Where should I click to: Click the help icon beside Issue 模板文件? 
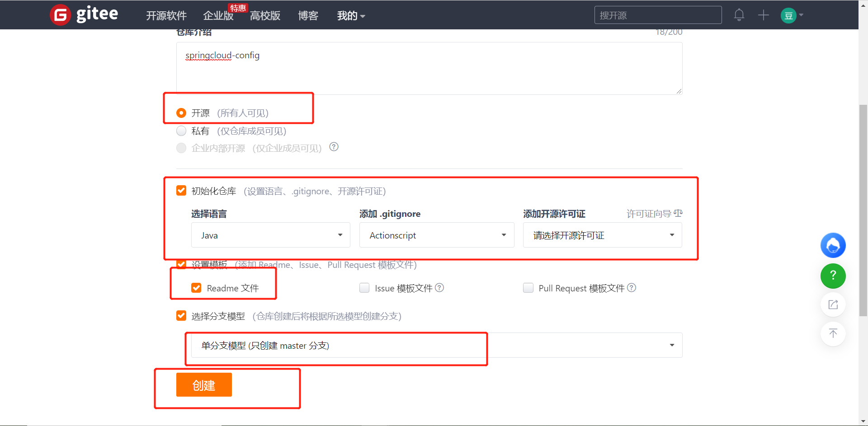(439, 288)
